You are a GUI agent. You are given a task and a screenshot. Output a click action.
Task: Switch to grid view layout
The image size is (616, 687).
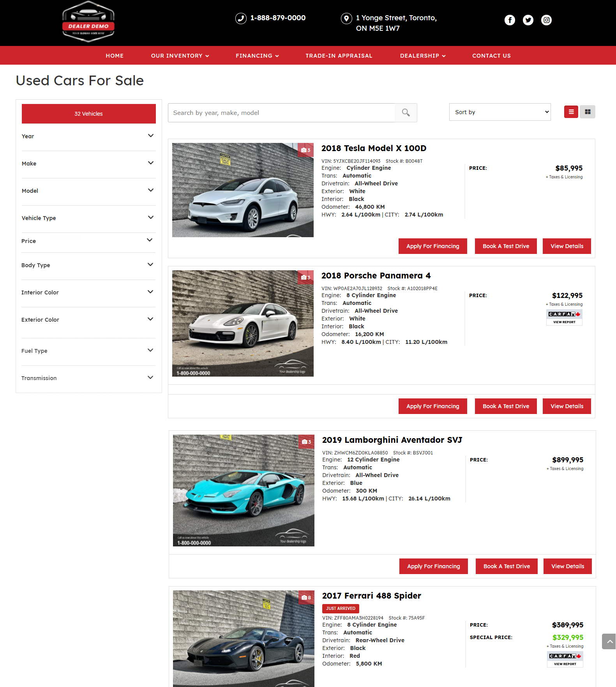coord(587,112)
